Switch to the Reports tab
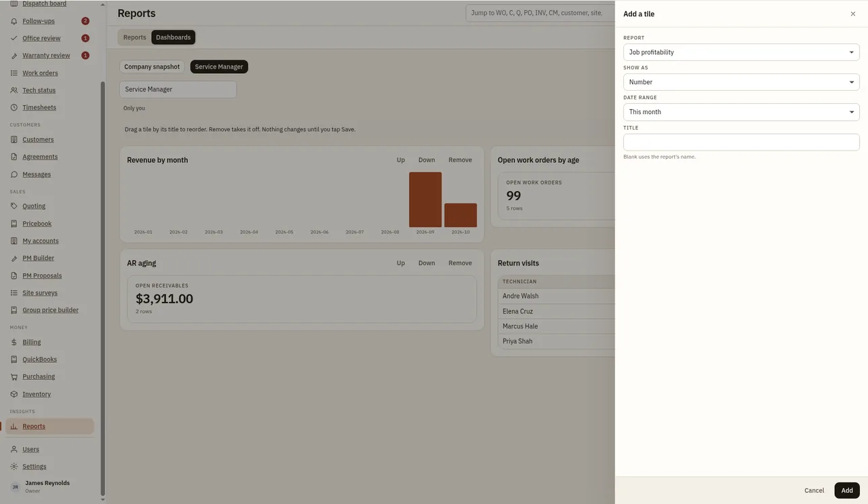The height and width of the screenshot is (504, 868). coord(134,37)
